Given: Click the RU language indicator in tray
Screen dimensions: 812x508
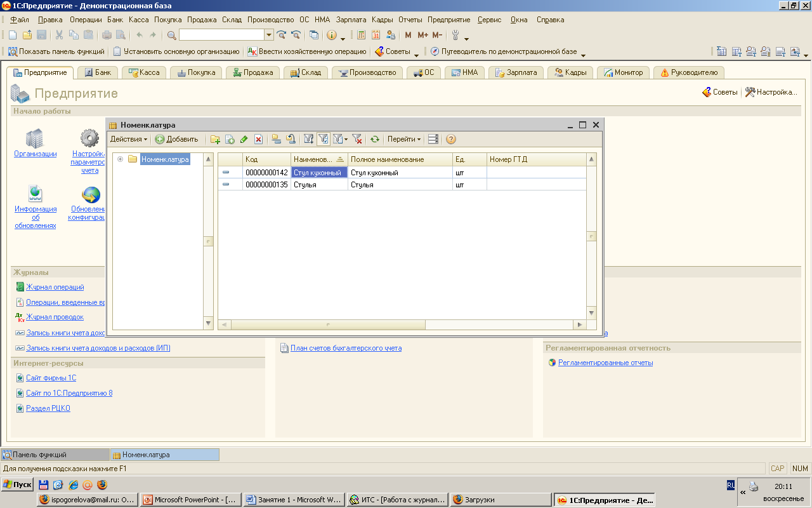Looking at the screenshot, I should tap(731, 485).
